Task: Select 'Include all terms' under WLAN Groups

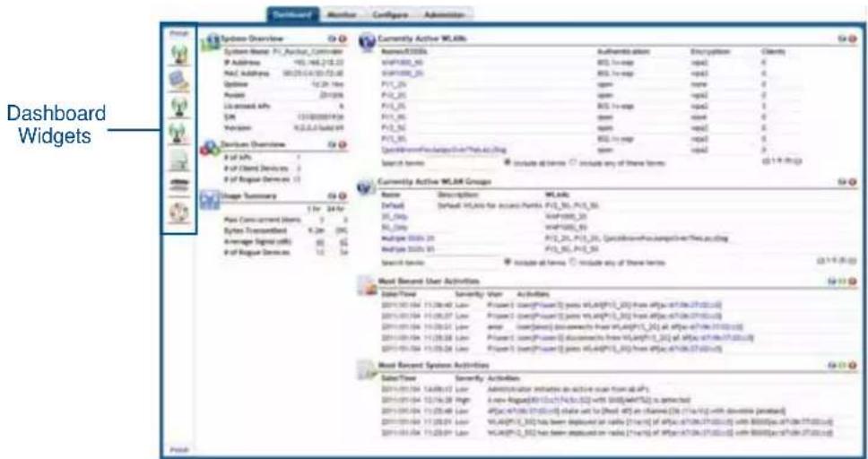Action: pyautogui.click(x=507, y=262)
